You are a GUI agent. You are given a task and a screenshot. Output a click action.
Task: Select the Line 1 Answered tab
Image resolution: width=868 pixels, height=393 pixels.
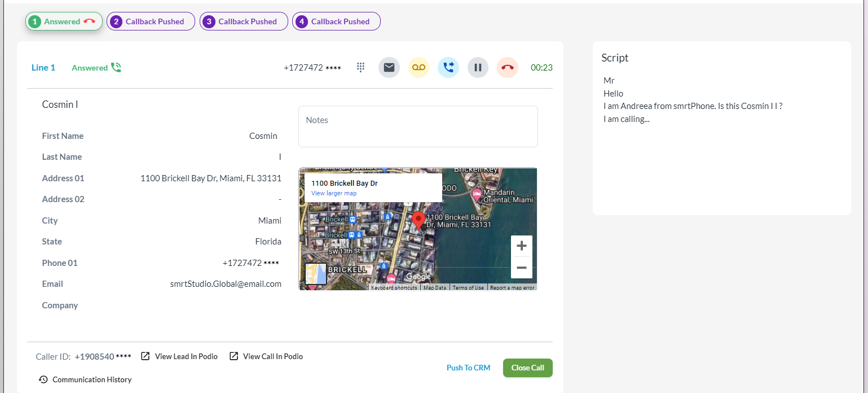coord(64,21)
